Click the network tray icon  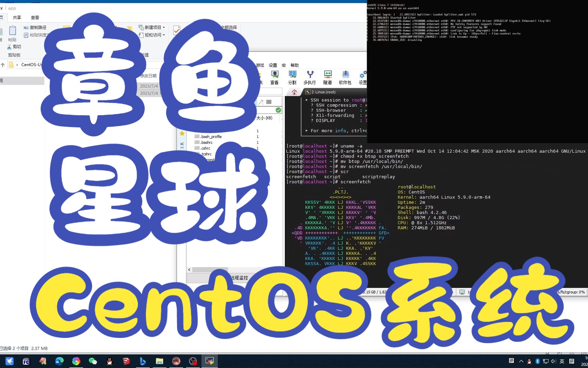point(546,361)
